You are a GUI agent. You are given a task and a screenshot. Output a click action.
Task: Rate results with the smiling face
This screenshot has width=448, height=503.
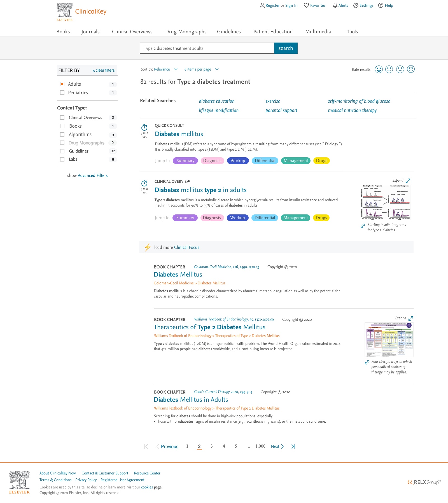point(389,69)
